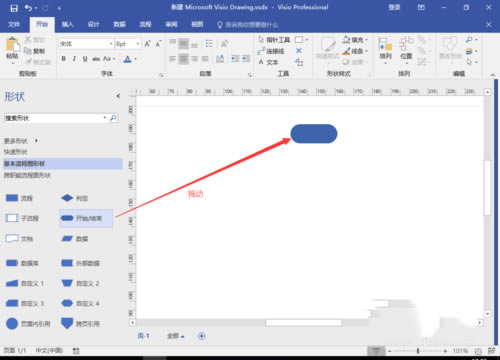Click the increase indent icon

(x=246, y=59)
